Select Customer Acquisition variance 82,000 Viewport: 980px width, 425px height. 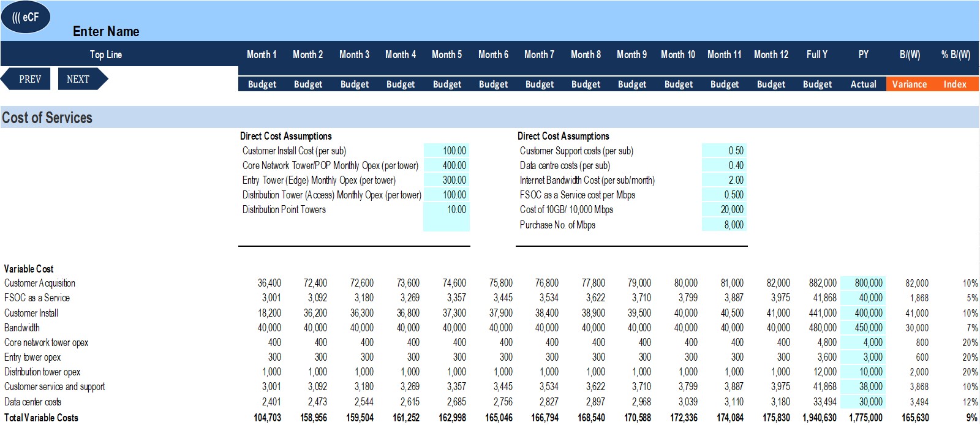pyautogui.click(x=917, y=283)
